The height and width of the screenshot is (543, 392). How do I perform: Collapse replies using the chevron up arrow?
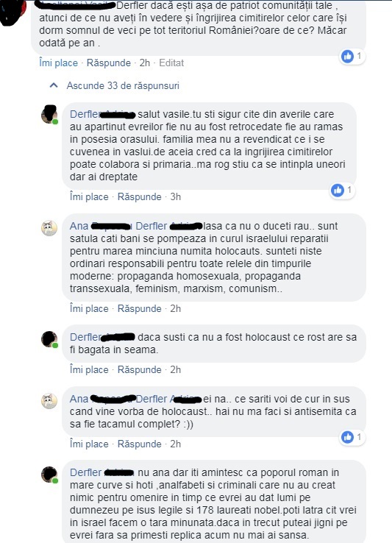coord(54,85)
